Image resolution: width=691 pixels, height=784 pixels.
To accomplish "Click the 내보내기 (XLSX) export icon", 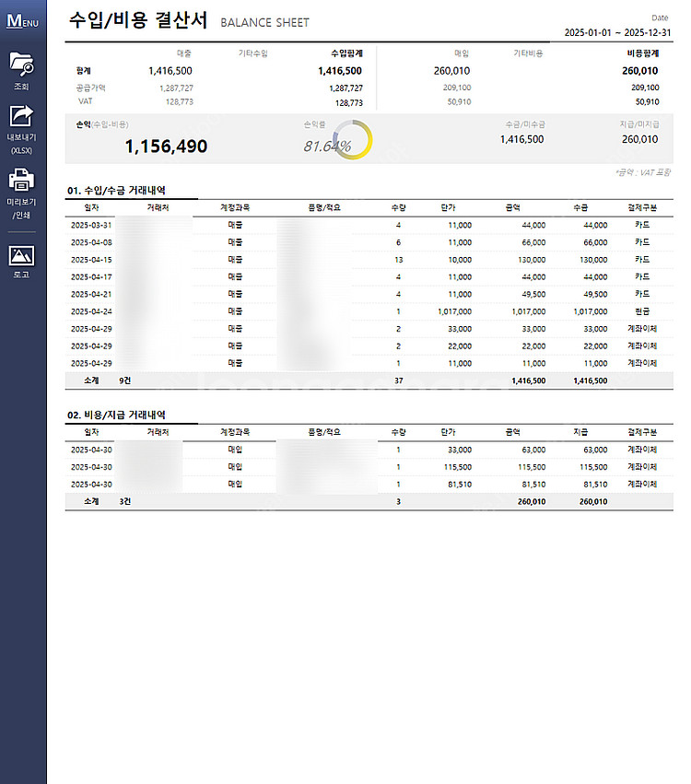I will pos(21,116).
